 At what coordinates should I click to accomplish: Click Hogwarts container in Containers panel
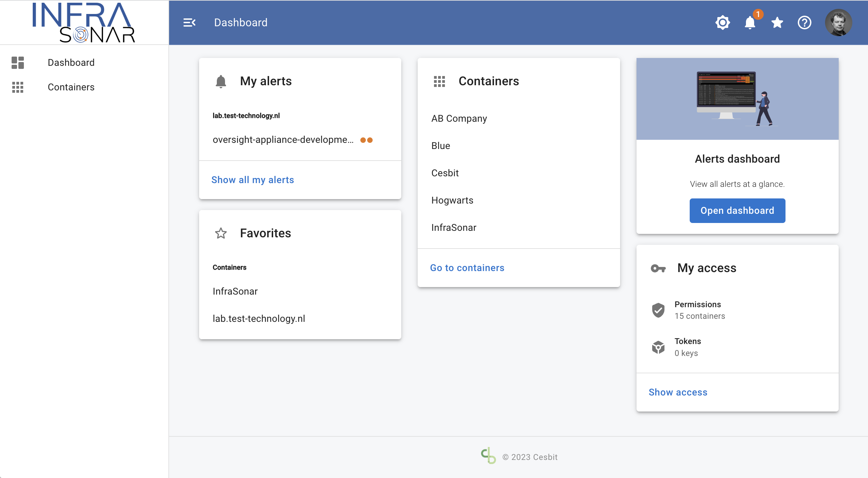pyautogui.click(x=452, y=200)
